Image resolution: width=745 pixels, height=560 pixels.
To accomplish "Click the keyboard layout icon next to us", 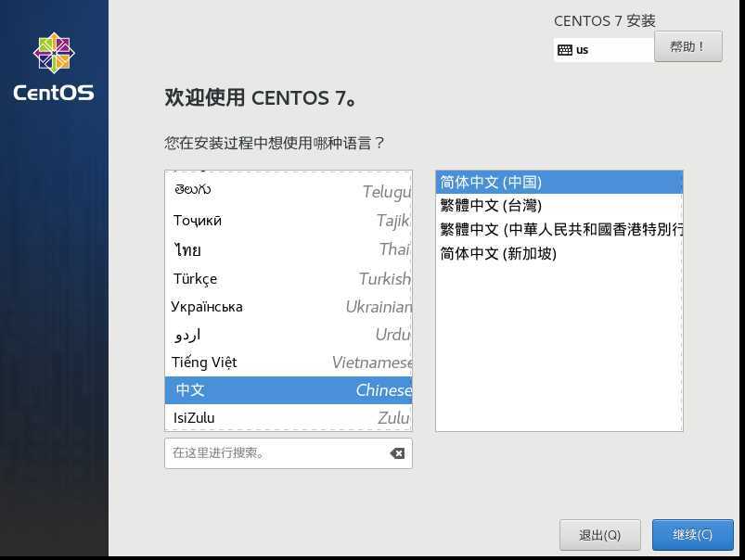I will 564,50.
